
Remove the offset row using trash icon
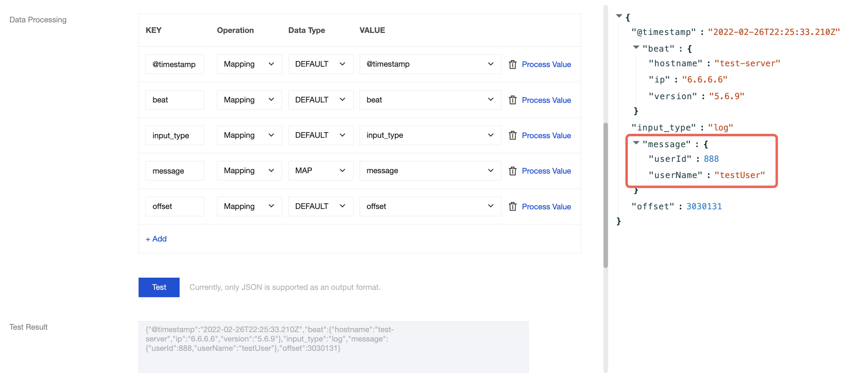tap(512, 207)
